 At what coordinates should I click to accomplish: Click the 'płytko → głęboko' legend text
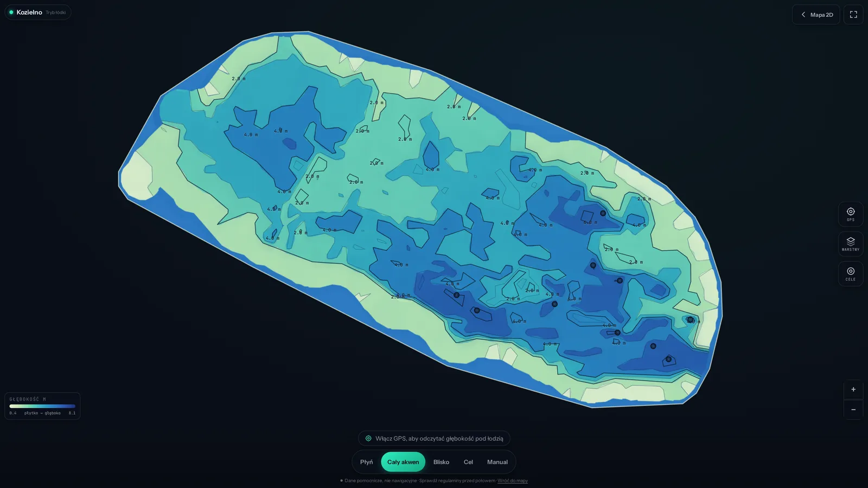(x=42, y=413)
